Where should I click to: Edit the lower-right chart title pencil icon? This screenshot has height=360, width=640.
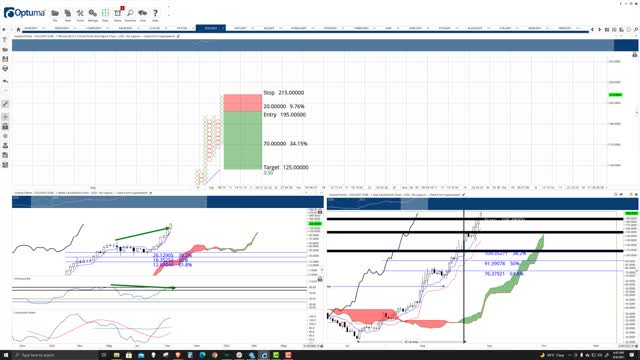click(x=464, y=195)
